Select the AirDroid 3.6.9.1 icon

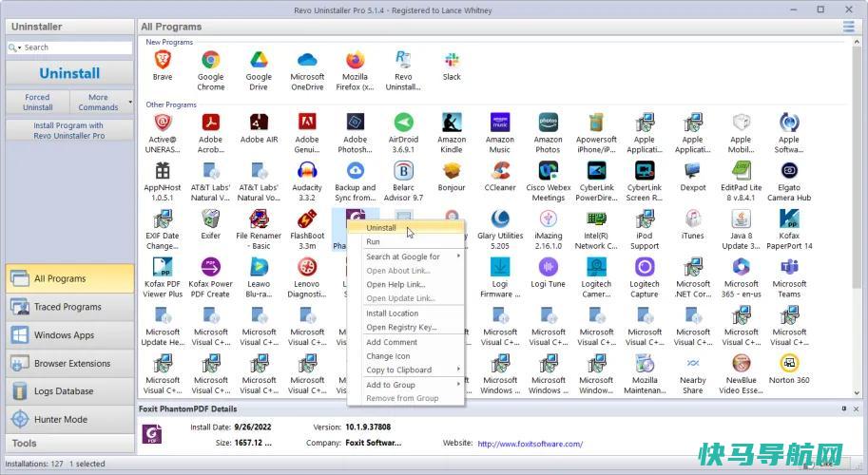pyautogui.click(x=403, y=123)
